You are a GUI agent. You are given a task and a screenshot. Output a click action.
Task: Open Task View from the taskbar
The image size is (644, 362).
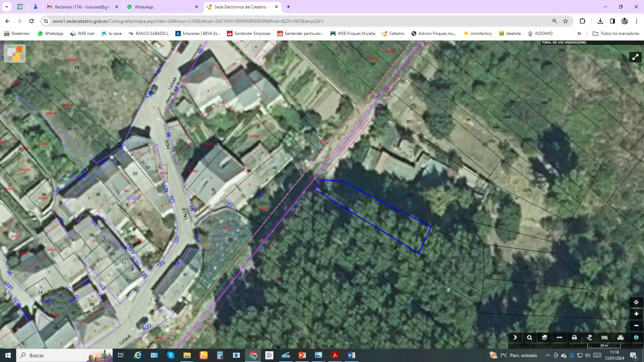tap(121, 355)
